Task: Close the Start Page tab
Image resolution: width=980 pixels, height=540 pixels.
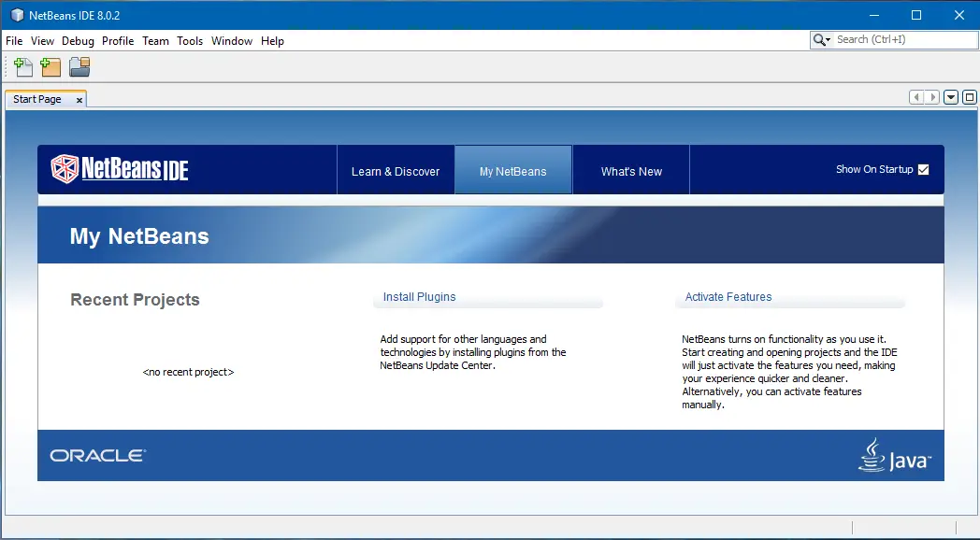Action: click(79, 100)
